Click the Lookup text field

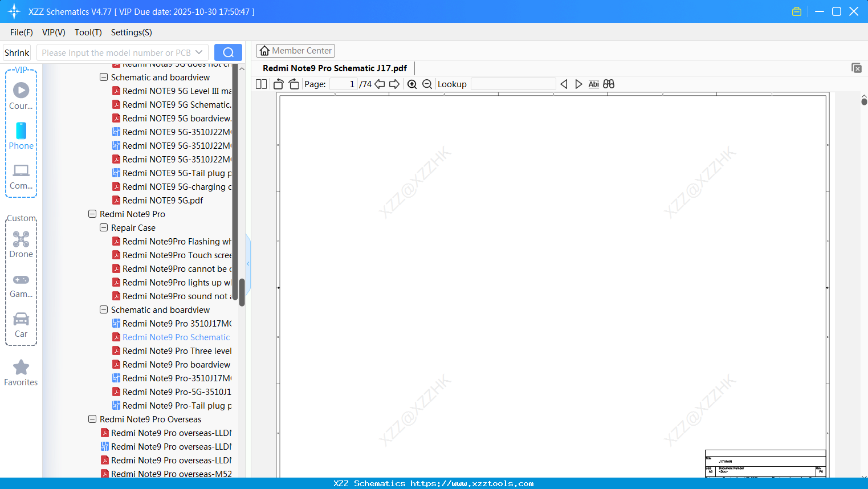pyautogui.click(x=514, y=84)
